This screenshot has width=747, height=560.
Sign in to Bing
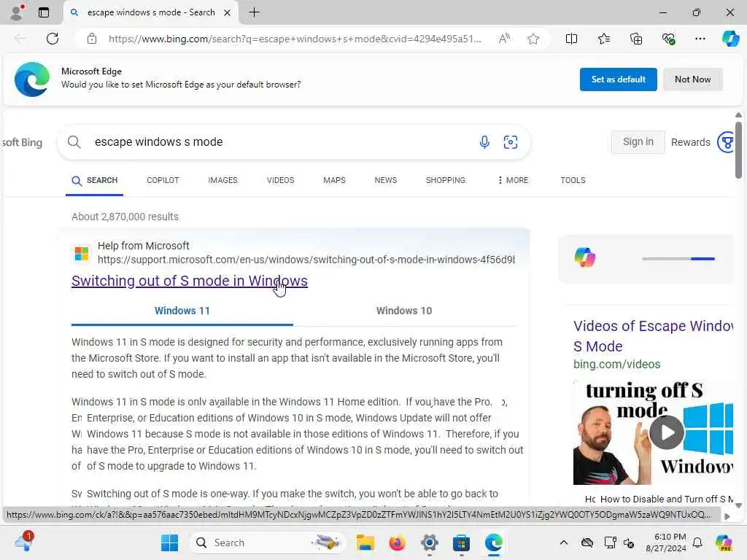638,142
